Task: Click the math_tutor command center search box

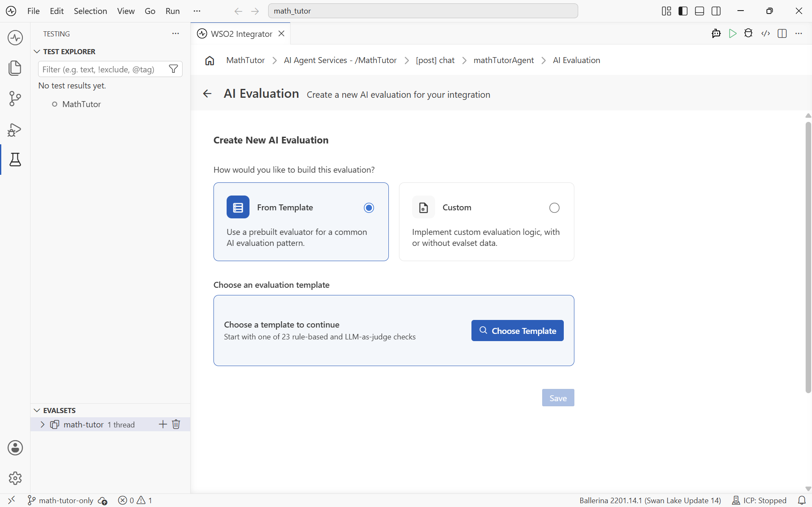Action: pyautogui.click(x=423, y=11)
